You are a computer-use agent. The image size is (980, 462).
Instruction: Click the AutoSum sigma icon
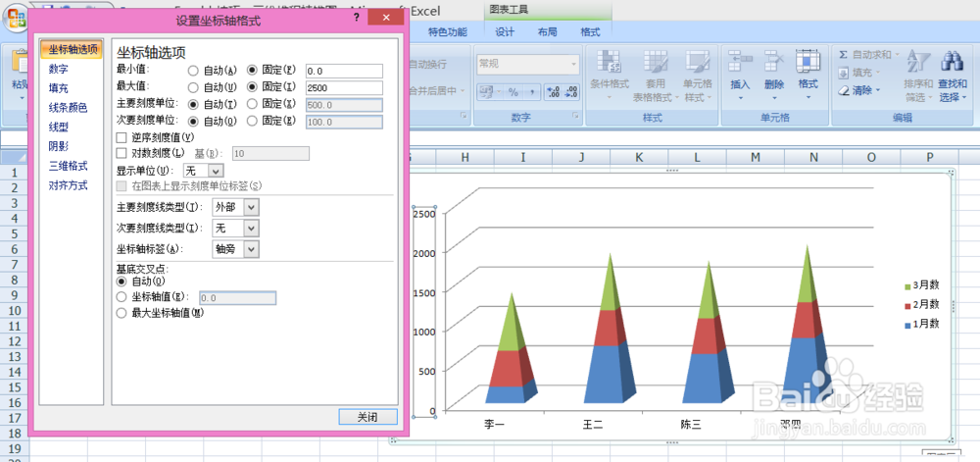click(x=844, y=55)
